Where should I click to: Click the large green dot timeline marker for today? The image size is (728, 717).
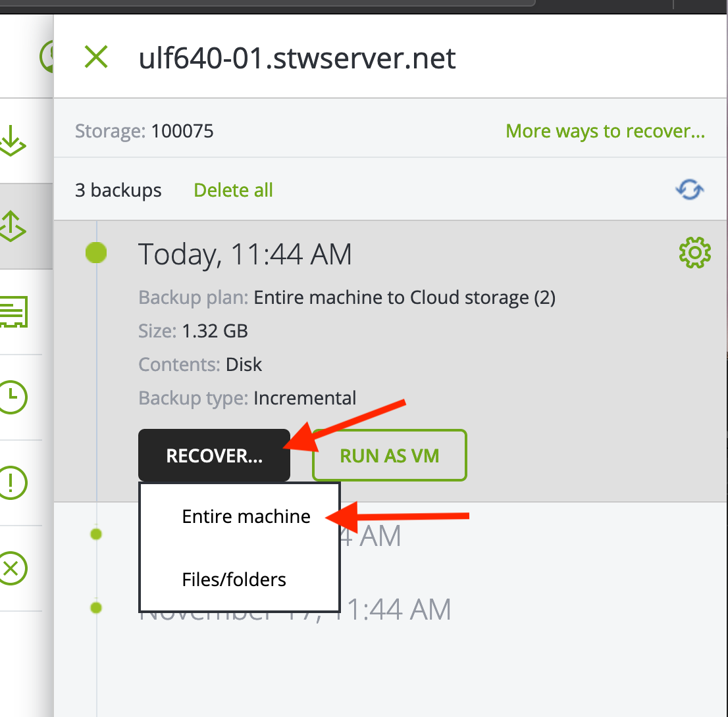pos(96,253)
